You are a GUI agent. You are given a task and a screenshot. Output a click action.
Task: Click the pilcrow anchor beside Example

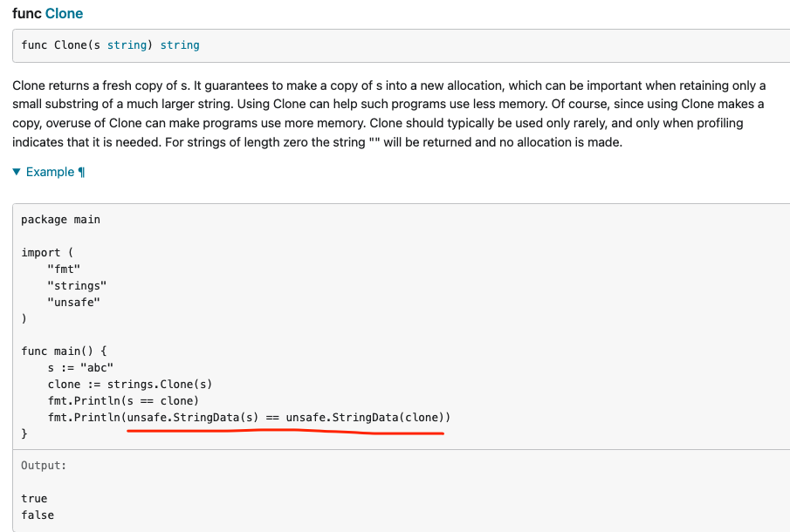point(82,172)
